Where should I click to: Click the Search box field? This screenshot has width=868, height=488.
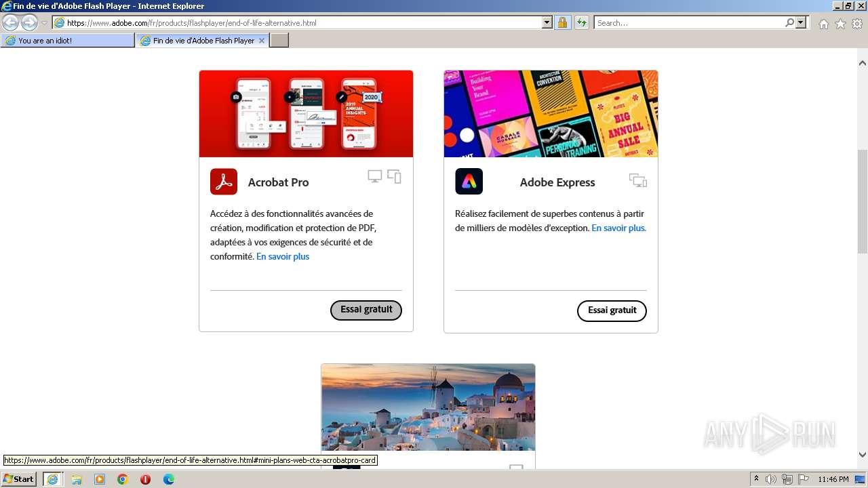click(x=690, y=23)
